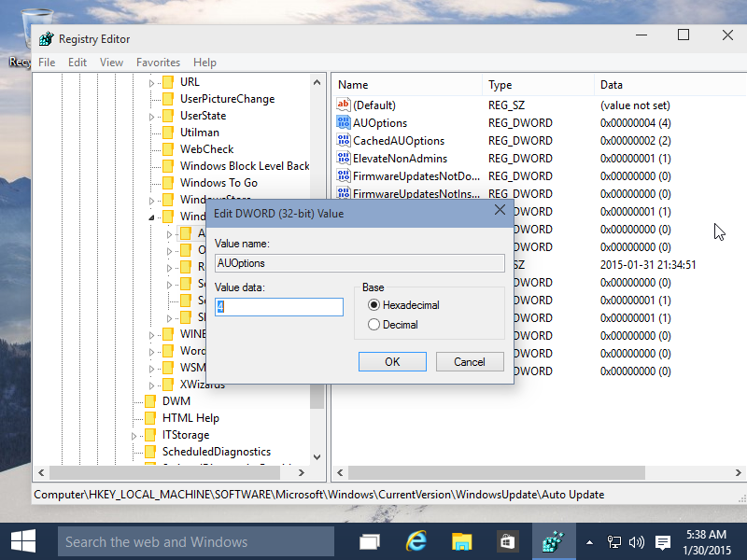Launch the Windows Store taskbar icon
Image resolution: width=747 pixels, height=560 pixels.
tap(506, 540)
